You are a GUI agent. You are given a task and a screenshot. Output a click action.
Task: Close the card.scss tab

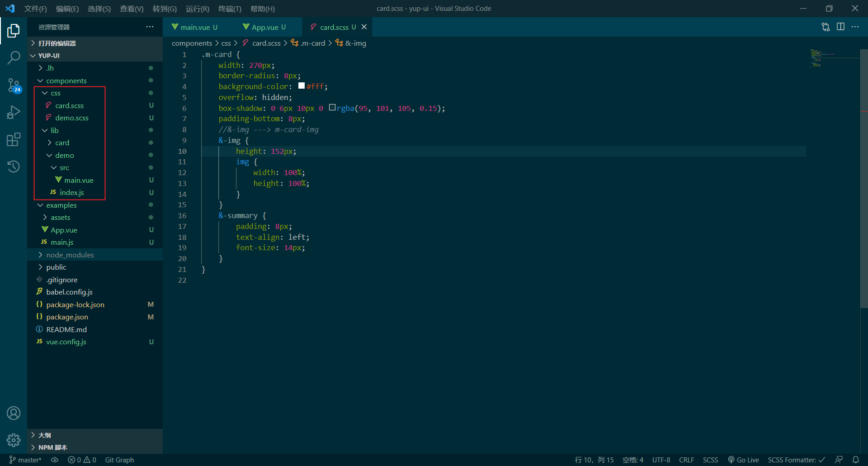[x=364, y=27]
